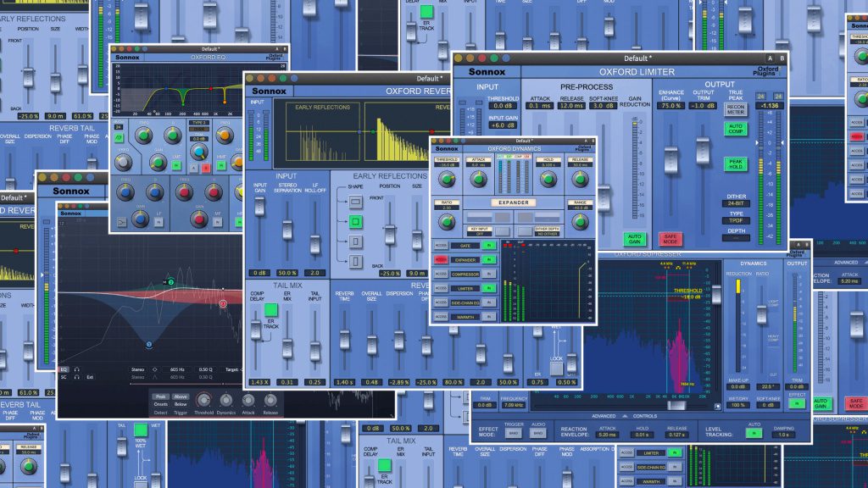The image size is (868, 488).
Task: Click the magnifier icon in Suppresser graph corner
Action: point(717,406)
